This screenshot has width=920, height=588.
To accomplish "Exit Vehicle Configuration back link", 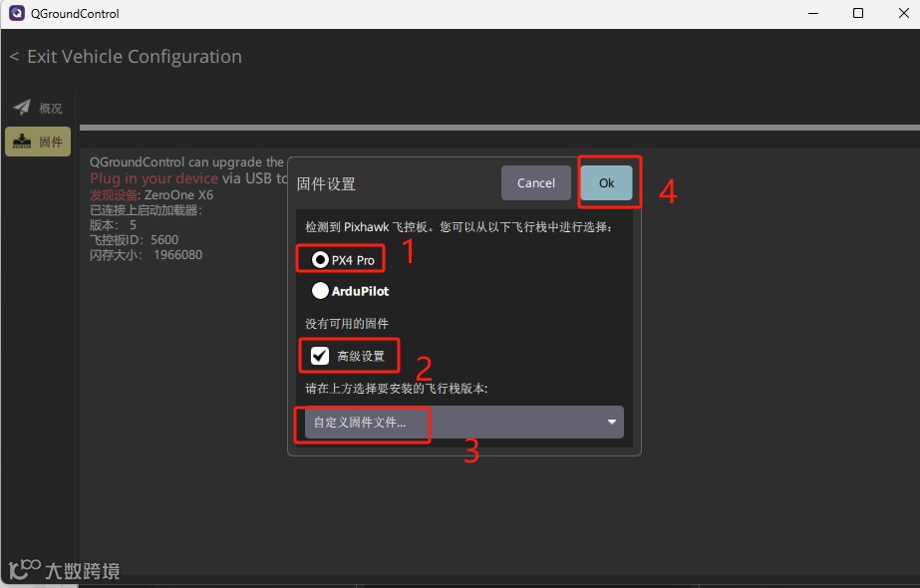I will click(127, 57).
